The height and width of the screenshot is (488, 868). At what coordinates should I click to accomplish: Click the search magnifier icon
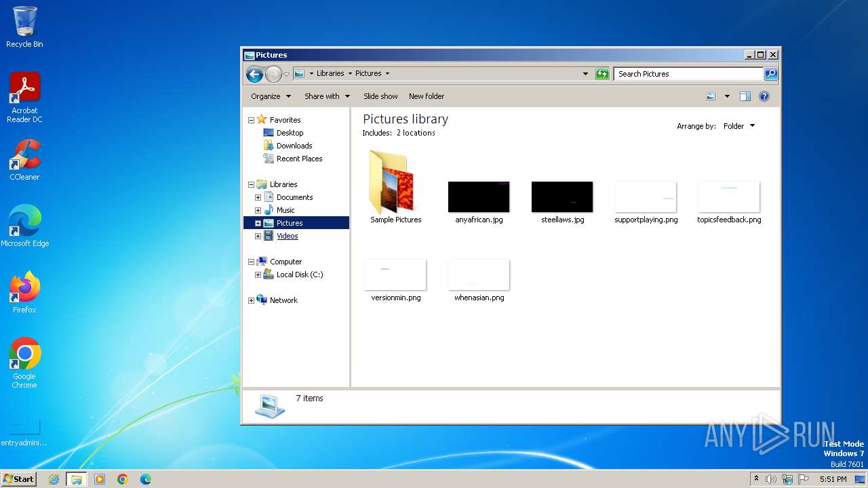coord(771,74)
